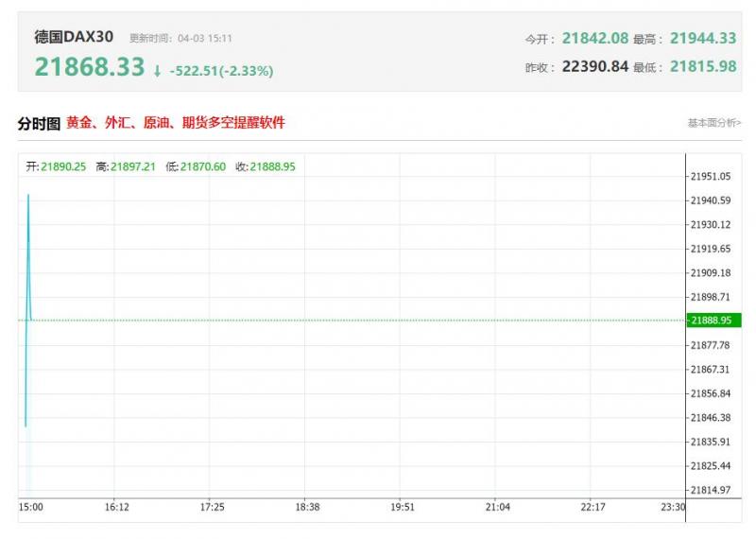Click the 21909.18 price axis label
This screenshot has height=539, width=756.
click(x=711, y=273)
